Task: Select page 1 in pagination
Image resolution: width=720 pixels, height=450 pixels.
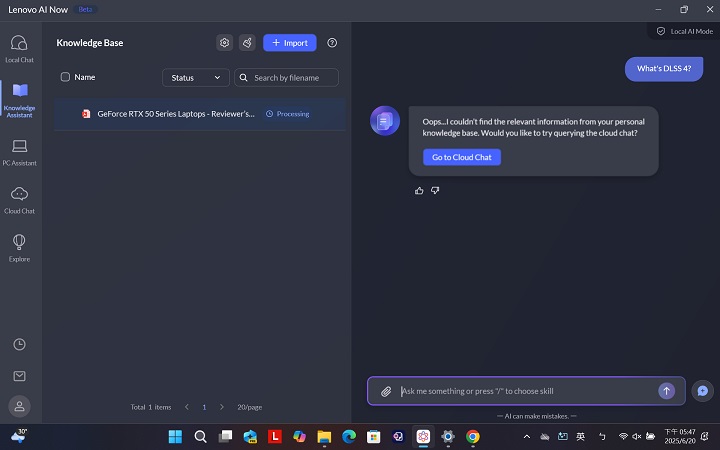Action: pyautogui.click(x=204, y=407)
